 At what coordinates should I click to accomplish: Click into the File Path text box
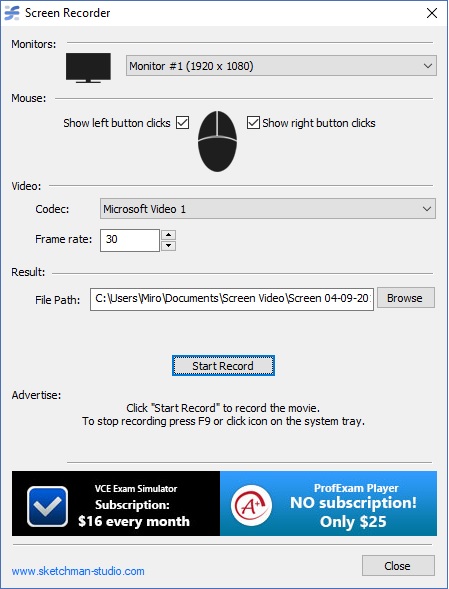coord(232,299)
